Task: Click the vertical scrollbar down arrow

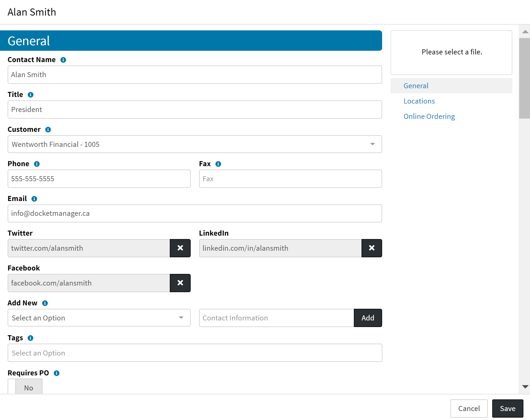Action: pyautogui.click(x=525, y=387)
